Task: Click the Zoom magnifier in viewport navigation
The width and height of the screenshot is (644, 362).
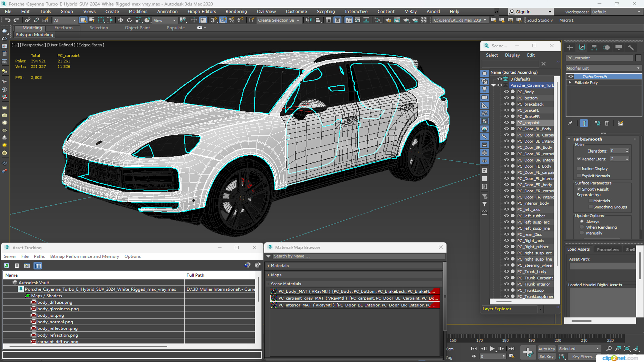Action: pos(609,349)
